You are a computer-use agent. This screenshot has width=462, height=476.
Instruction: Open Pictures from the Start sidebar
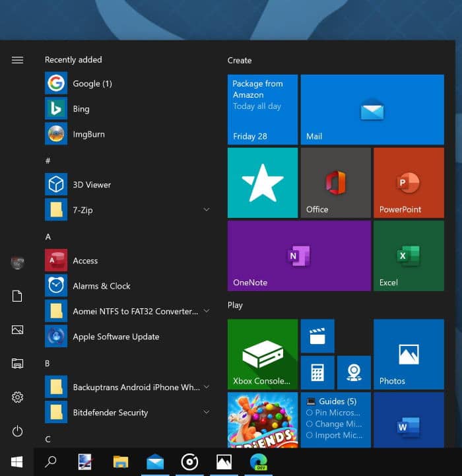pos(17,329)
